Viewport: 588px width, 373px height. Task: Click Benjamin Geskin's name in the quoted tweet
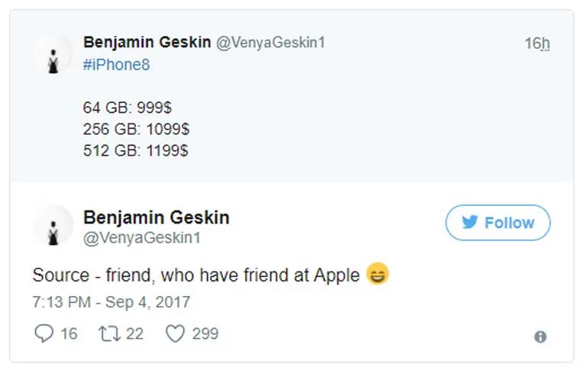[x=147, y=43]
